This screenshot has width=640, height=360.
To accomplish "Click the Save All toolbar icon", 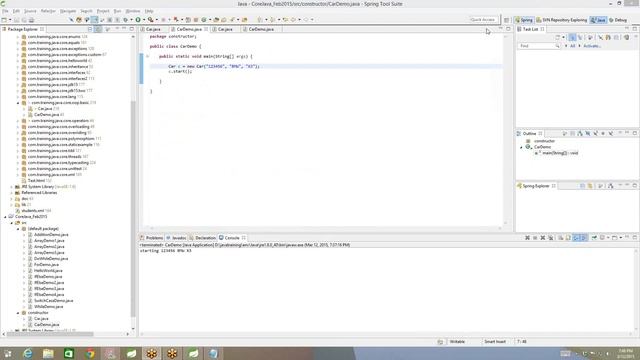I will [x=24, y=20].
